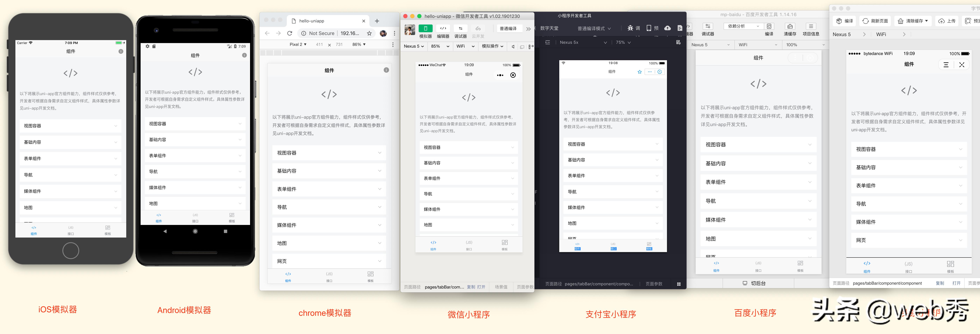Toggle the favorite star in Alipay simulator title bar

coord(640,72)
